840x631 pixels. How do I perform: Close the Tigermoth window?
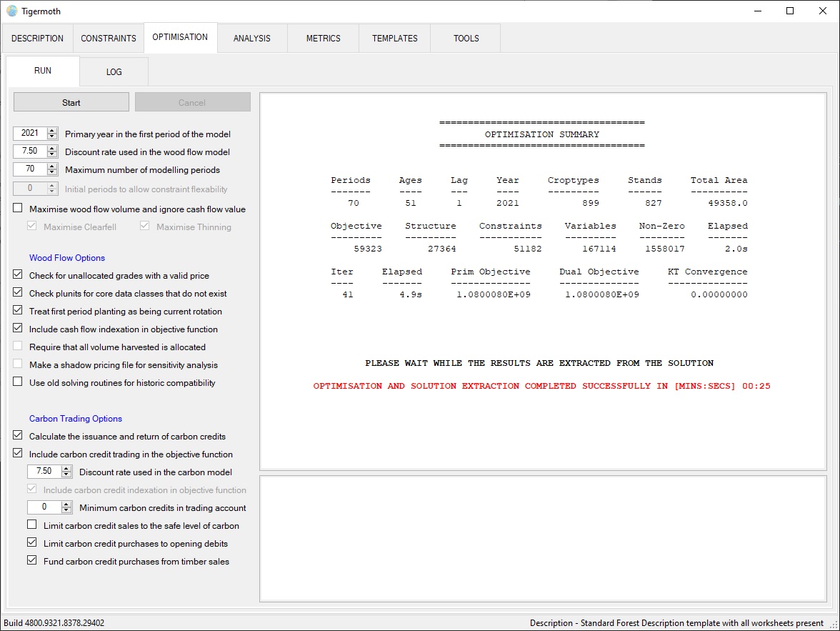pos(823,11)
